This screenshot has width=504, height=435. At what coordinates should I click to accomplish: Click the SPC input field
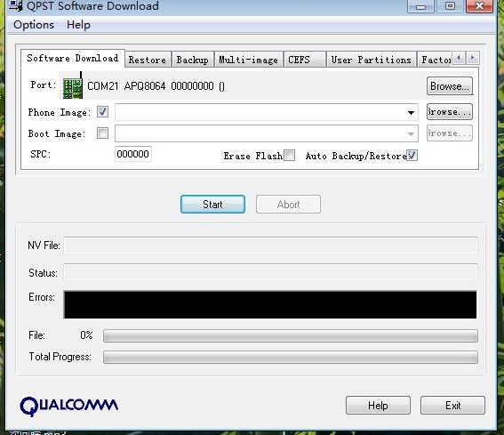coord(133,154)
